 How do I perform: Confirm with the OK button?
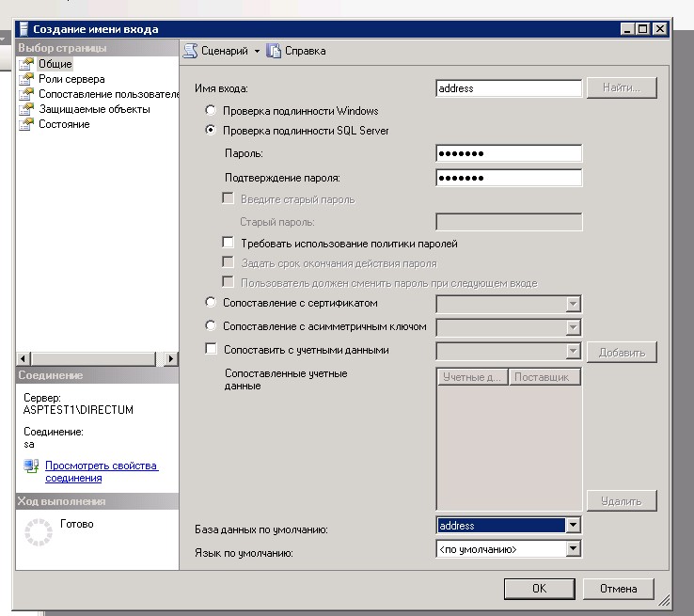[x=540, y=589]
